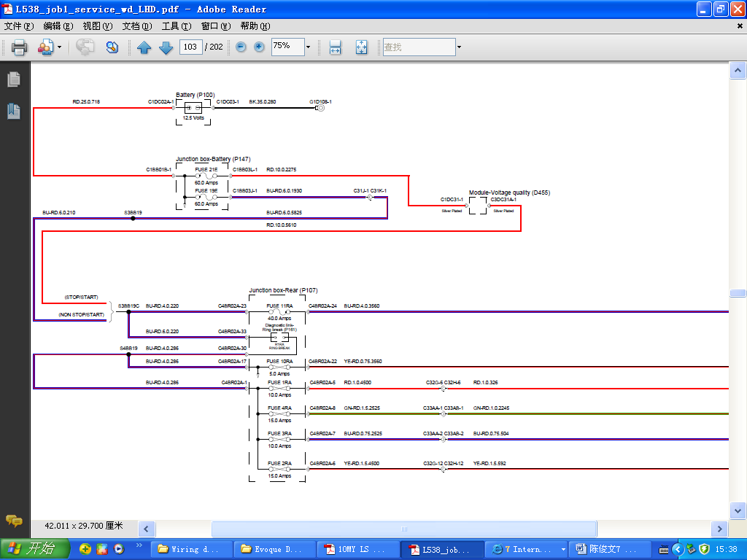The width and height of the screenshot is (747, 560).
Task: Open the find box dropdown arrow
Action: click(460, 47)
